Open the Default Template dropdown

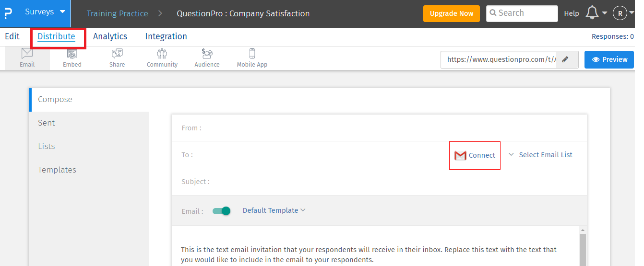click(274, 210)
